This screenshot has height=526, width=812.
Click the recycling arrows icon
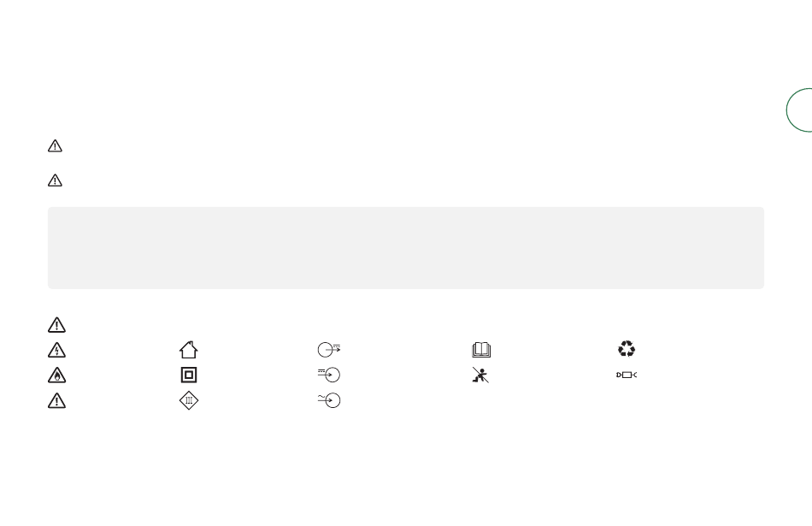[x=627, y=349]
